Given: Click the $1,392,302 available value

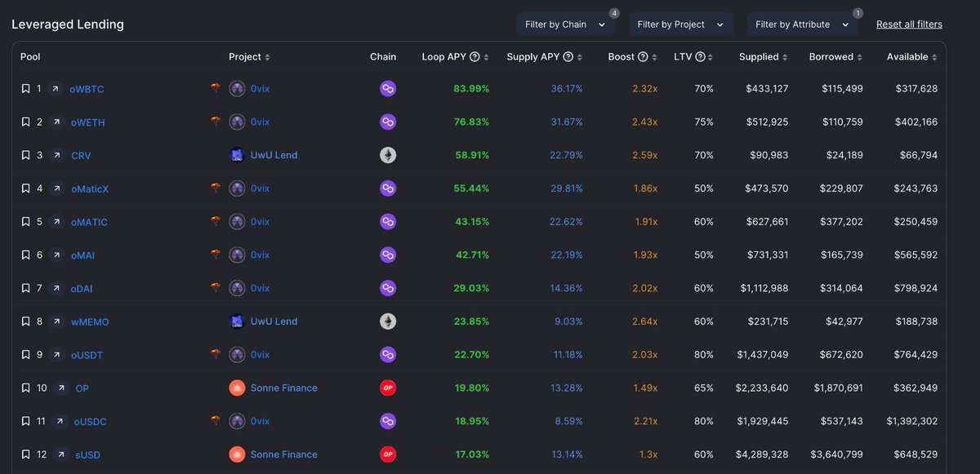Looking at the screenshot, I should [912, 421].
